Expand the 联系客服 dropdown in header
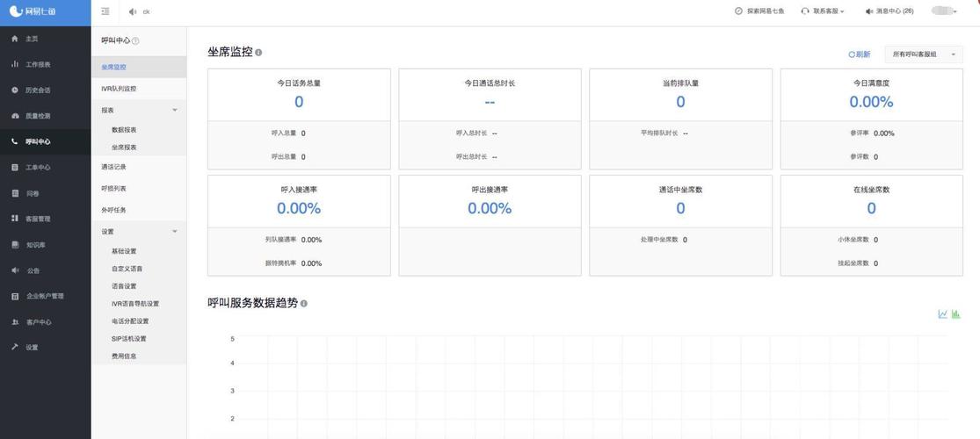 point(823,11)
